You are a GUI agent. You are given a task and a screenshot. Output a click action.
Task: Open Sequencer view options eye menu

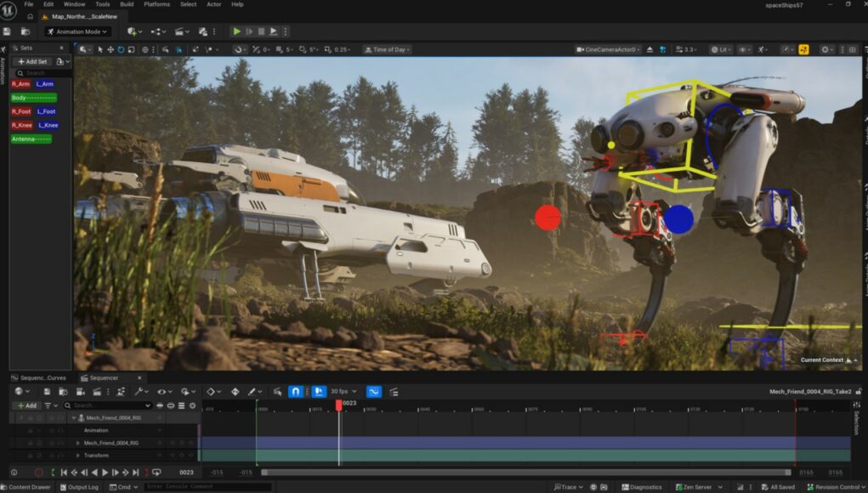click(x=164, y=392)
